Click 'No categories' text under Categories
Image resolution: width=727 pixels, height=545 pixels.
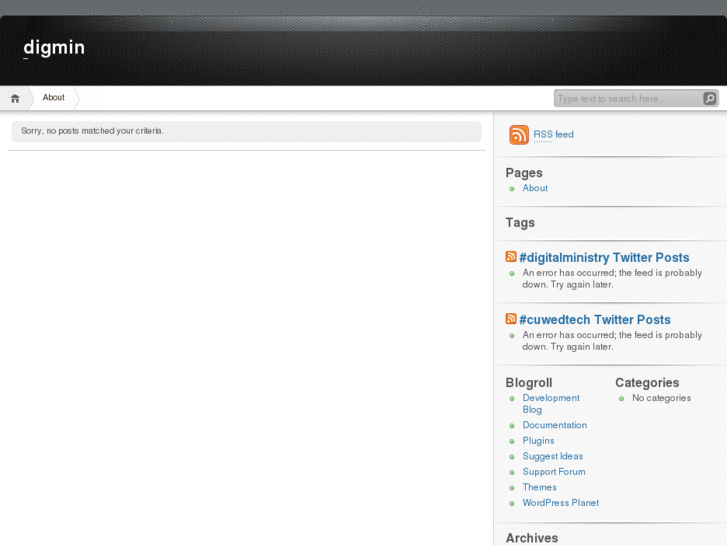pyautogui.click(x=661, y=398)
